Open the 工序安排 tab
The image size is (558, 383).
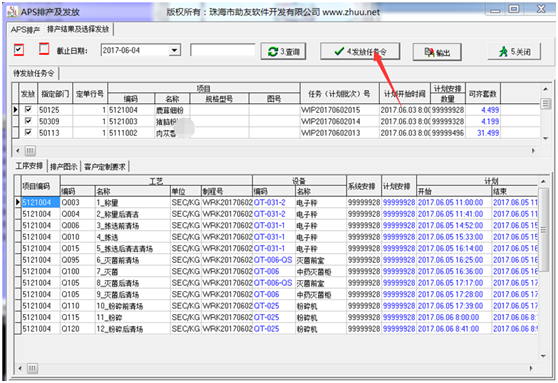pos(29,166)
